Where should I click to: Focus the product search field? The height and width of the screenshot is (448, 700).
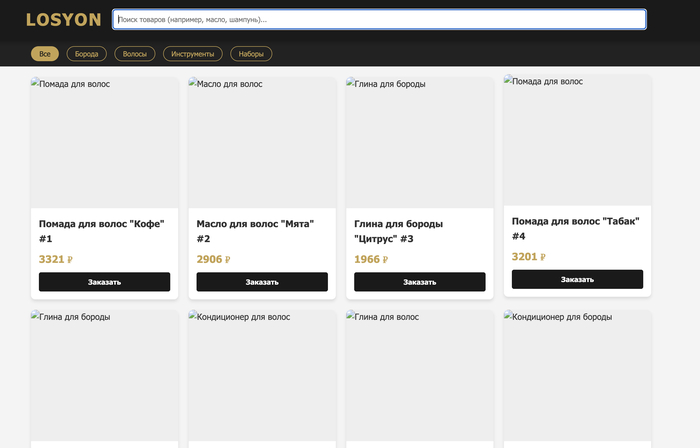[x=379, y=19]
